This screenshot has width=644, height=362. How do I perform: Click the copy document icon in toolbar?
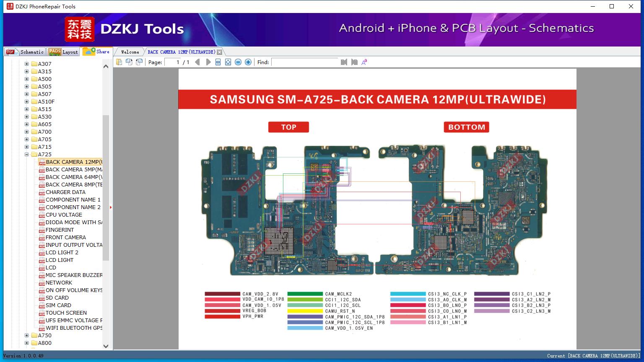(x=119, y=62)
